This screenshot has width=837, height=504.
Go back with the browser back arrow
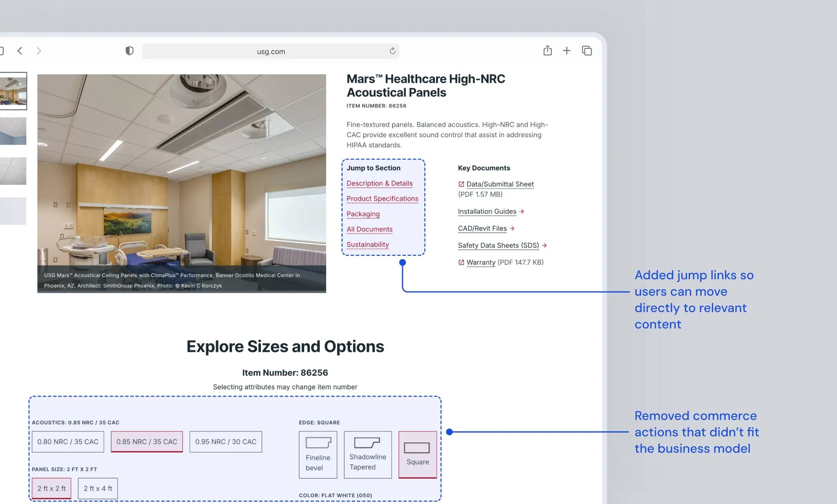click(20, 51)
